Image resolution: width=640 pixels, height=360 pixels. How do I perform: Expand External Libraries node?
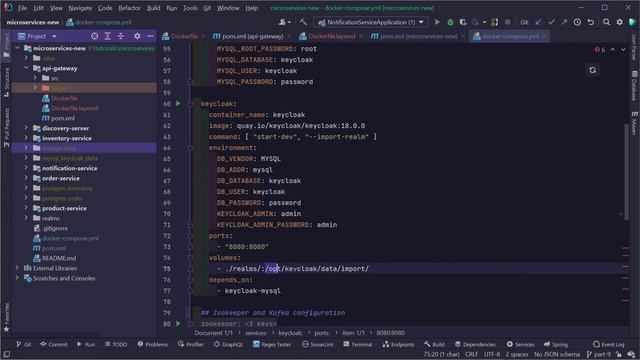[x=17, y=268]
